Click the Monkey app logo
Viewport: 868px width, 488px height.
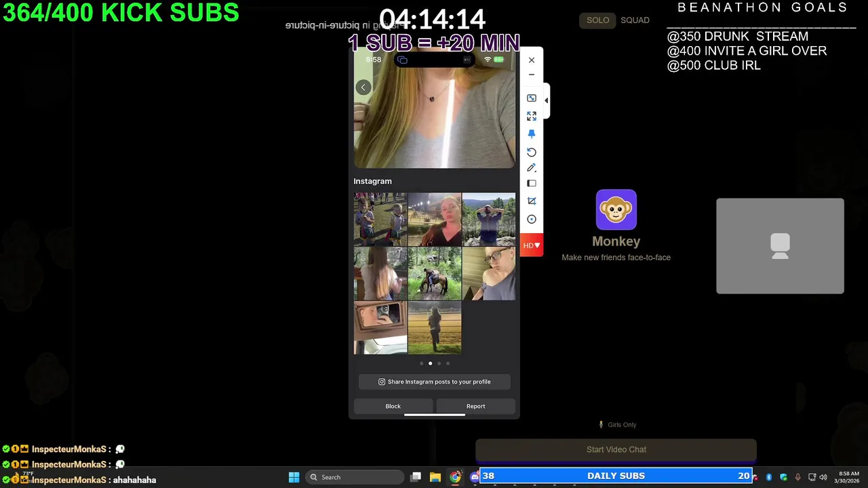click(x=616, y=209)
